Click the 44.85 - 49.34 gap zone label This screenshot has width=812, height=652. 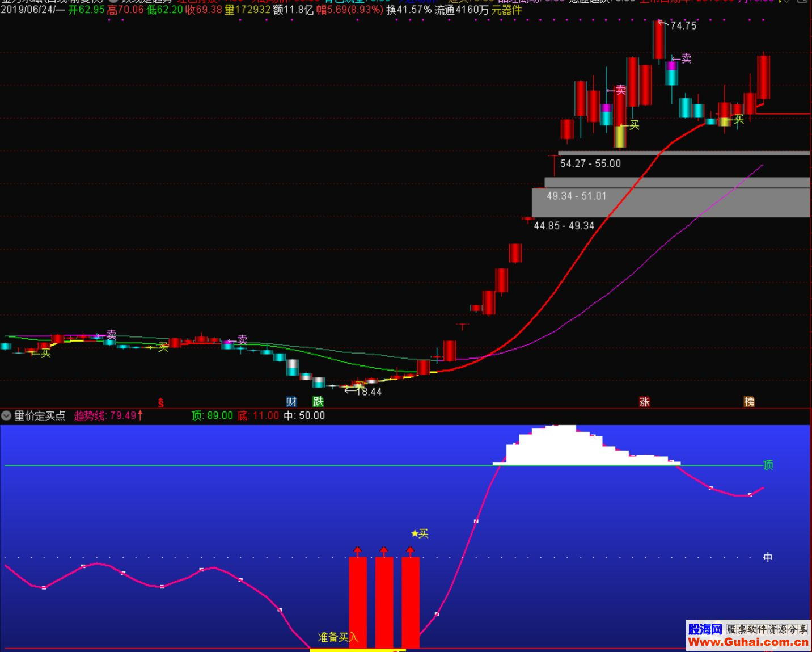click(x=564, y=225)
